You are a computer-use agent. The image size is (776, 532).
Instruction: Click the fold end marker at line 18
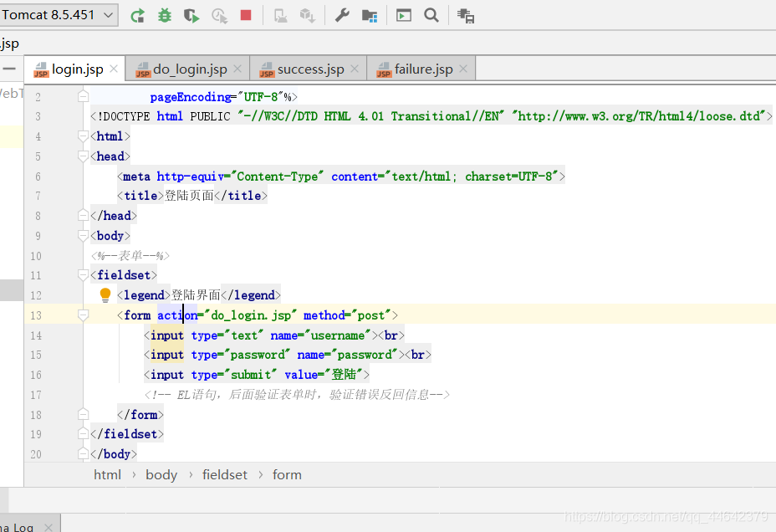click(83, 415)
